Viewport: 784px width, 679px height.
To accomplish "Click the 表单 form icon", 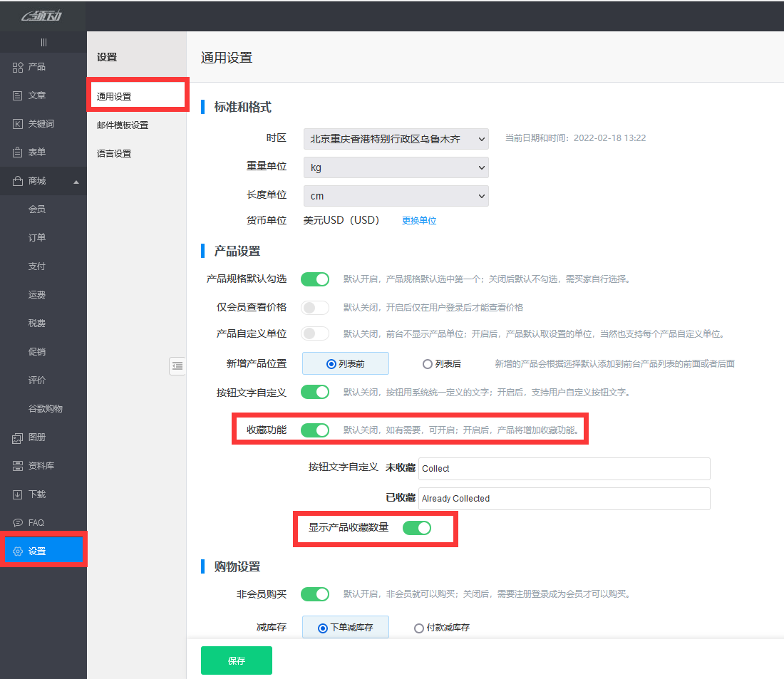I will tap(19, 152).
